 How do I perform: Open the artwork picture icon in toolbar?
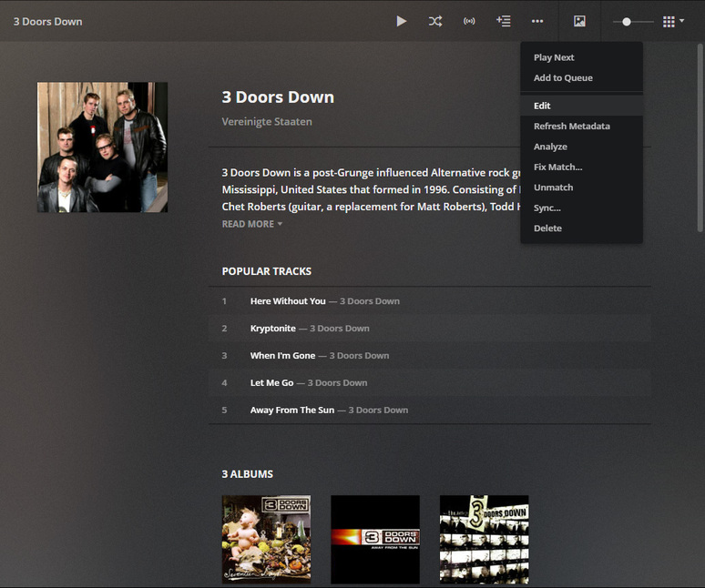(579, 21)
